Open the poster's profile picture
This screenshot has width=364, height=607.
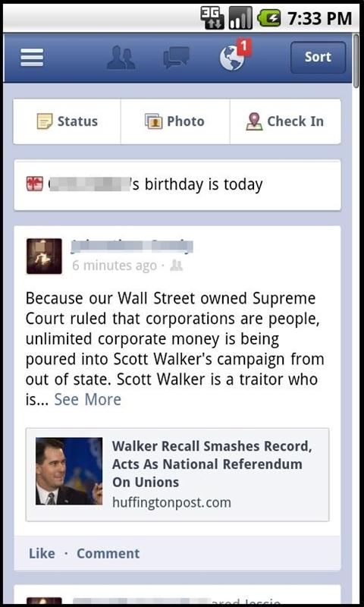pos(44,256)
